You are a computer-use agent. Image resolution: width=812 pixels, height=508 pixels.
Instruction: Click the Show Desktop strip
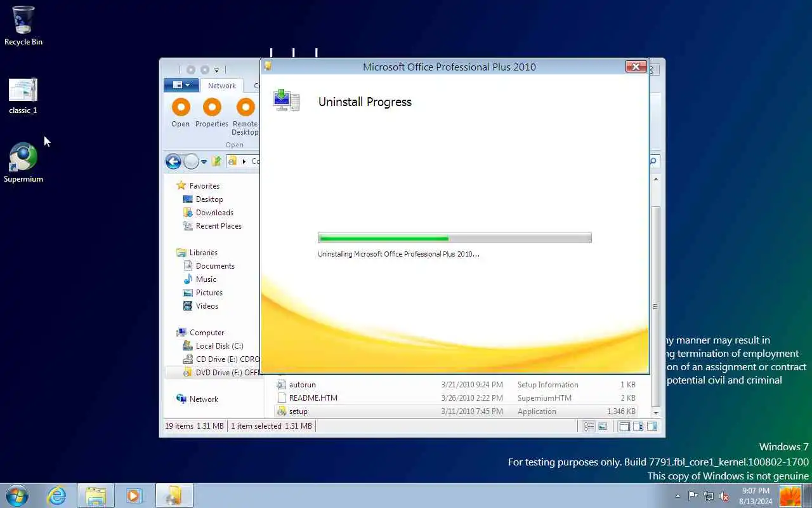(x=808, y=496)
